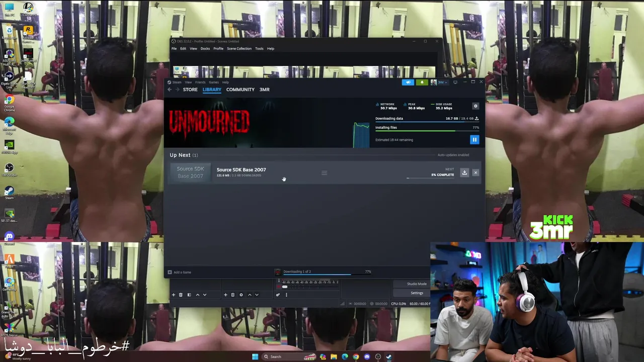Move OBS source down
Viewport: 644px width, 362px height.
tap(257, 295)
